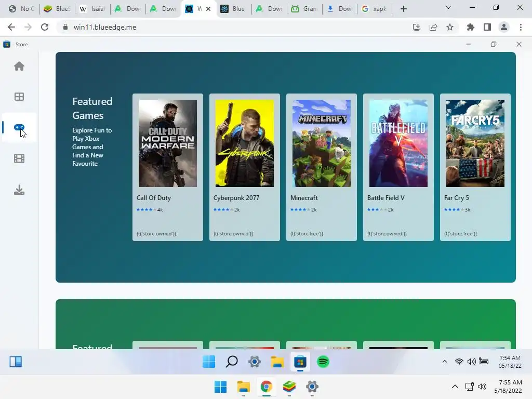This screenshot has height=399, width=532.
Task: Click store.owned label under Cyberpunk 2077
Action: pyautogui.click(x=233, y=234)
